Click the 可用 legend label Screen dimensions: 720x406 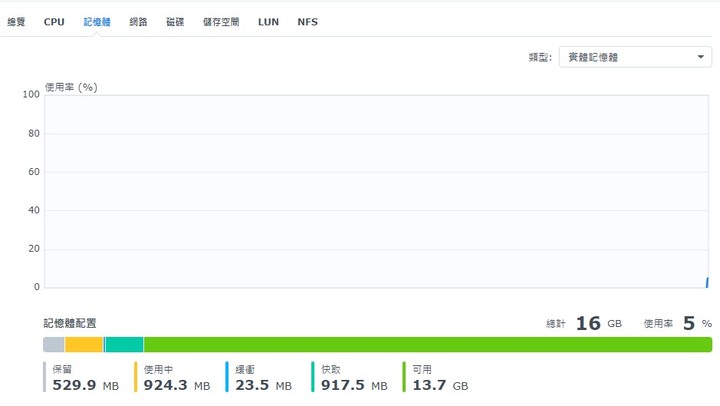coord(422,369)
